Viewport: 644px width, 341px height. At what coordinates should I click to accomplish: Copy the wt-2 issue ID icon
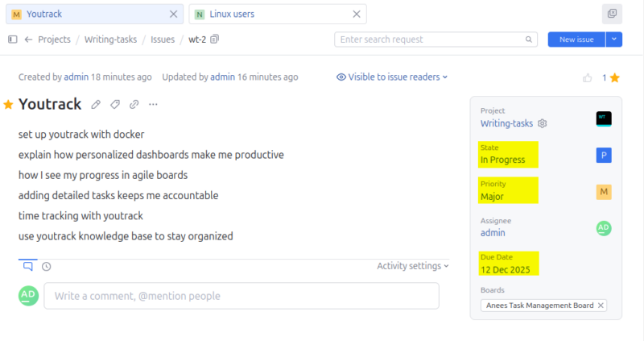[x=214, y=39]
